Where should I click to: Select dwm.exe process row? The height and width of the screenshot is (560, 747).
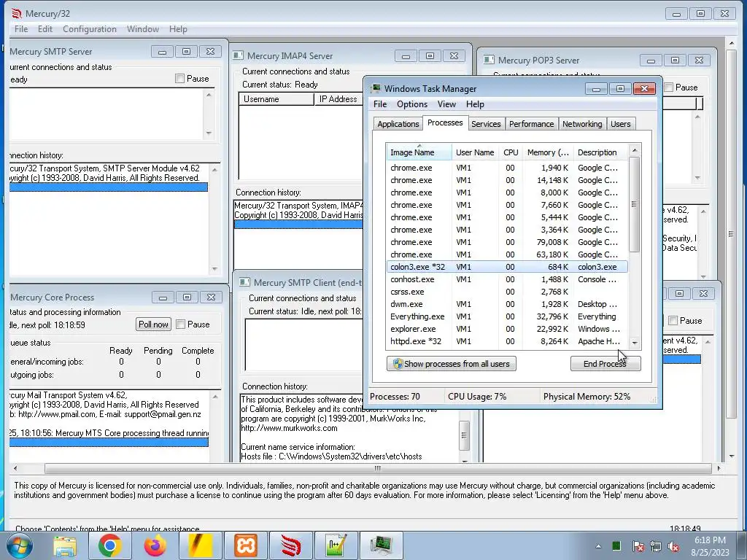click(507, 304)
